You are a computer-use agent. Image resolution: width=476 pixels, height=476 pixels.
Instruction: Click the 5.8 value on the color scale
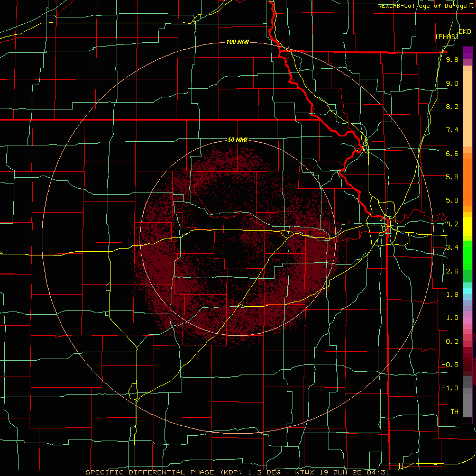tap(452, 177)
